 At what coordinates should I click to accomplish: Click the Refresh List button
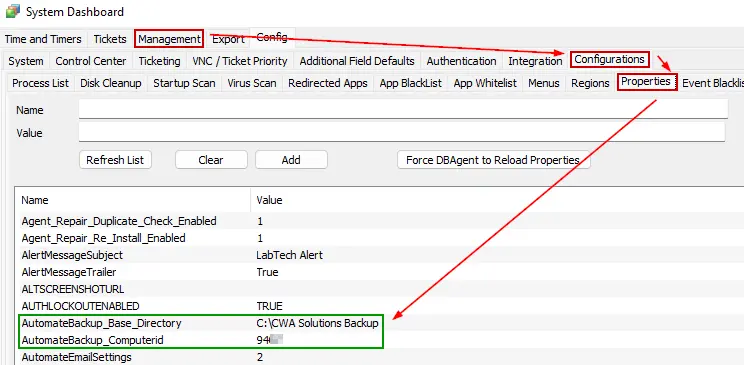click(x=115, y=160)
